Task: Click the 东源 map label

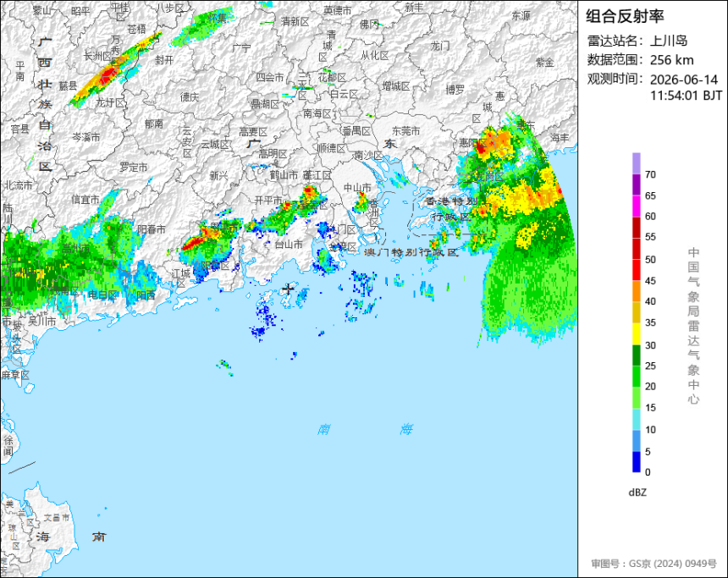Action: (521, 16)
